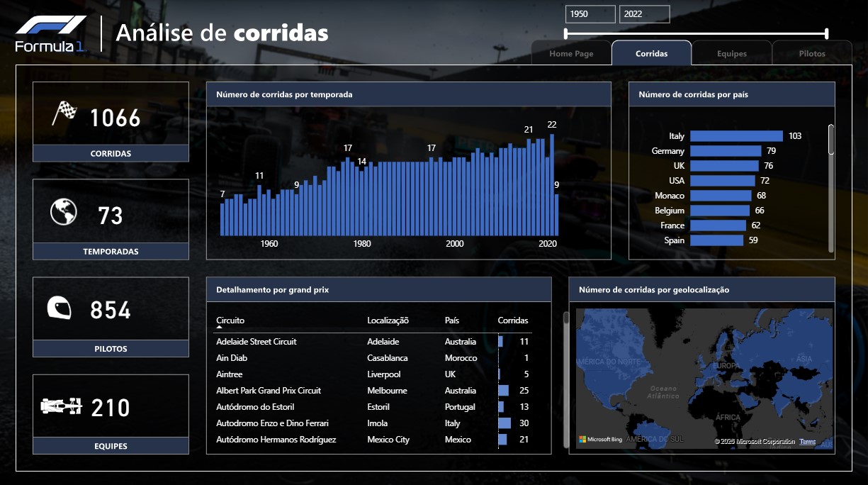Select Autódromo Hermanos Rodríguez row
The width and height of the screenshot is (868, 485).
point(374,440)
